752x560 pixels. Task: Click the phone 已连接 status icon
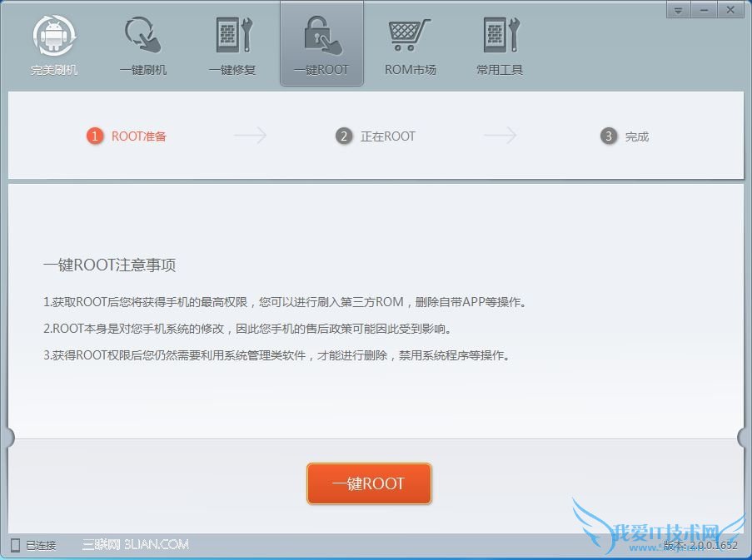15,545
